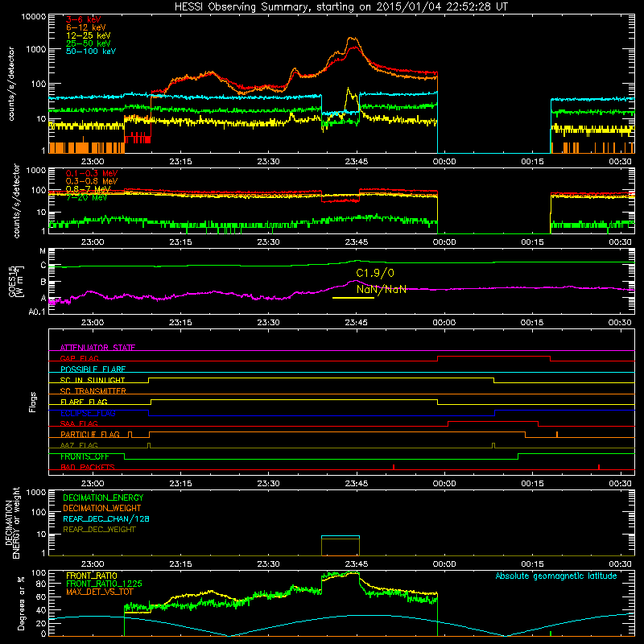Click the raised SAA_FLAG segment after 00:00
Viewport: 644px width, 644px height.
[x=493, y=421]
